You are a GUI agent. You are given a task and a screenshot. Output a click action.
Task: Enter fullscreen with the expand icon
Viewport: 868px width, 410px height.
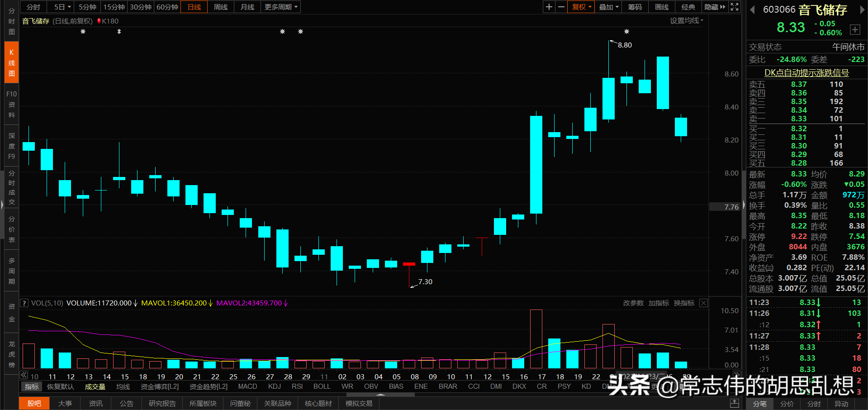[x=734, y=7]
